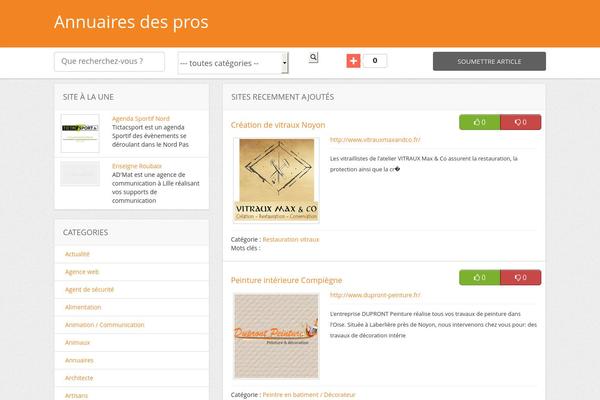
Task: Click the Tictacsport logo thumbnail
Action: (x=80, y=133)
